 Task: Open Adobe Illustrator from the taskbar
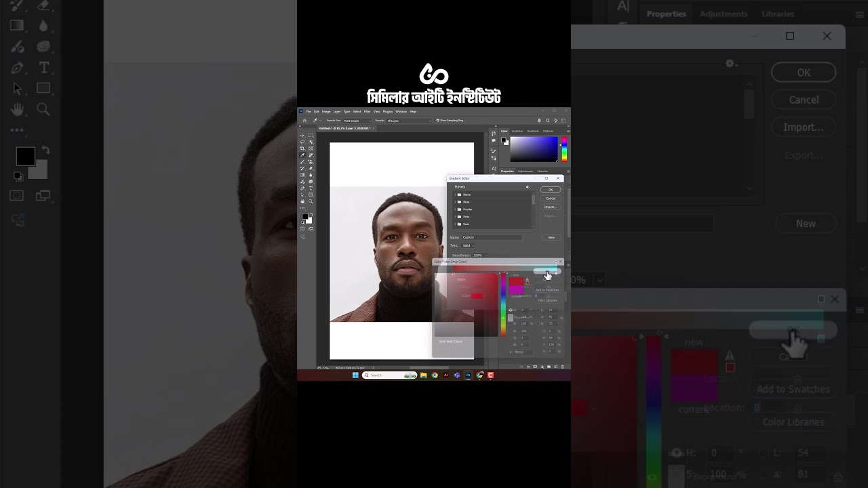[x=446, y=375]
